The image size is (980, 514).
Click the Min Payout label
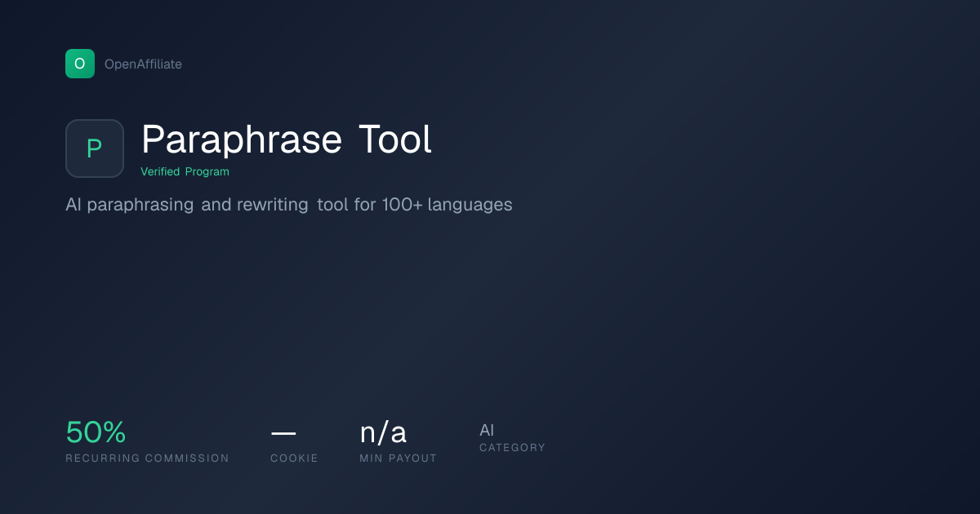pos(399,459)
